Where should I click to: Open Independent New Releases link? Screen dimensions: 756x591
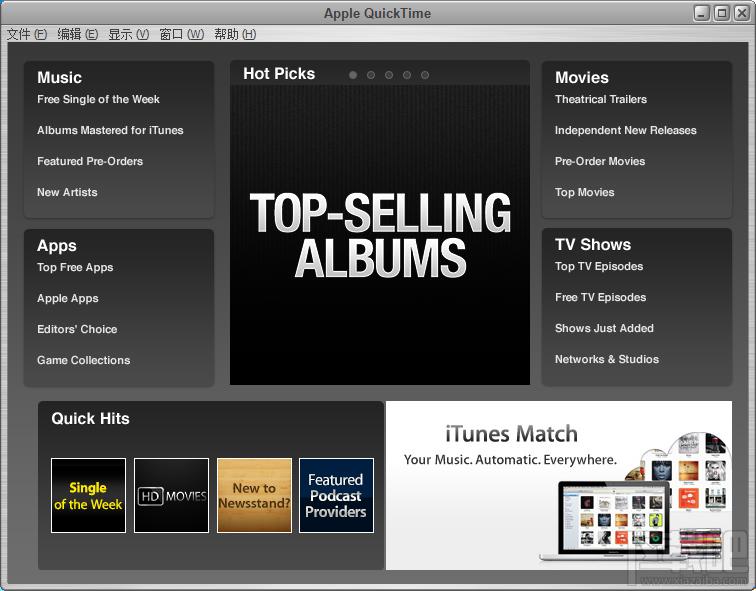pyautogui.click(x=625, y=130)
